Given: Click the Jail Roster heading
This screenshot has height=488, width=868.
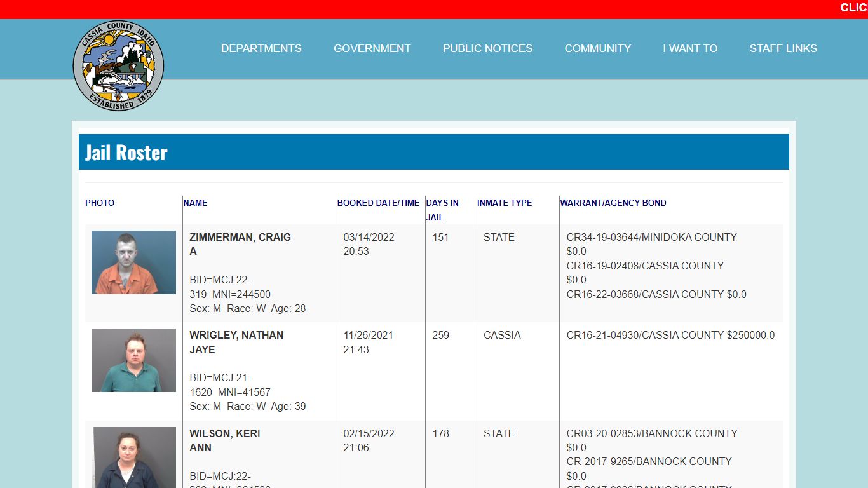Looking at the screenshot, I should point(126,152).
